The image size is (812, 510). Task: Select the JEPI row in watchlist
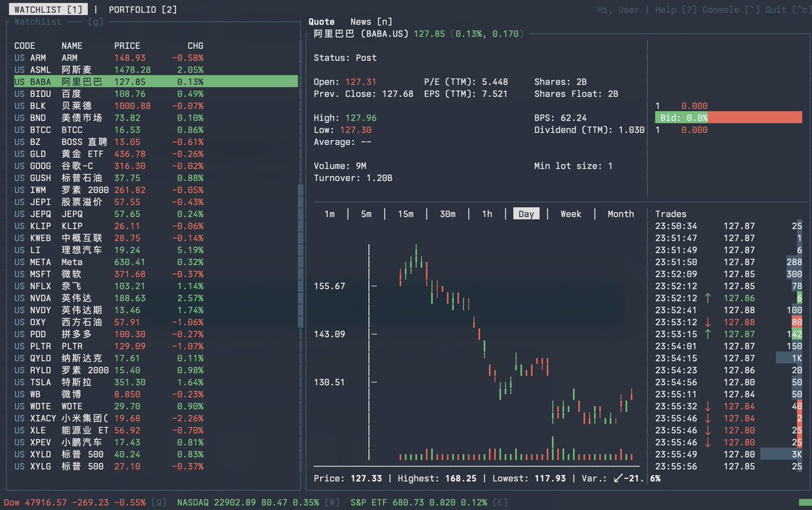(156, 203)
